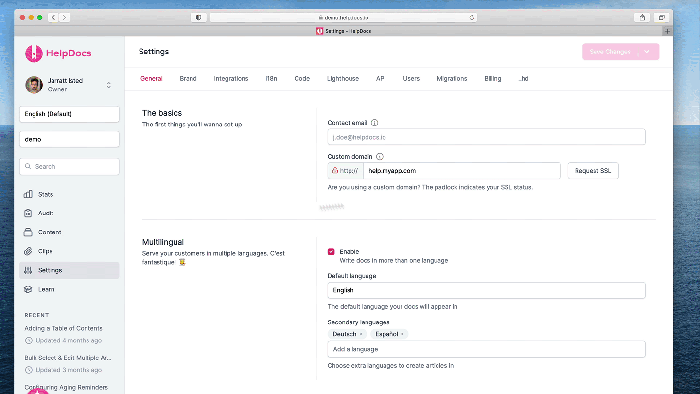Show the browser tab overview icon

[662, 17]
